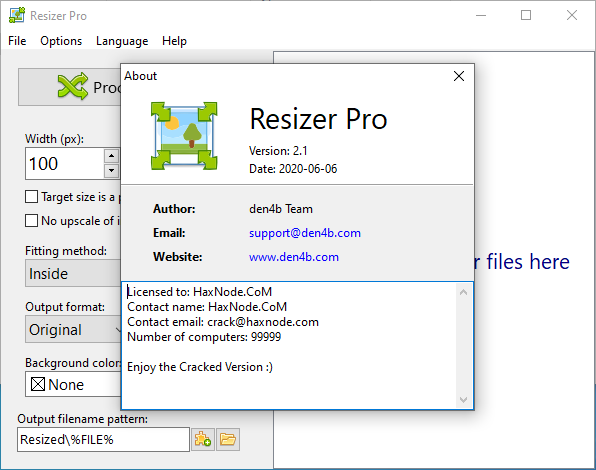Close the About dialog
Screen dimensions: 596x470
tap(459, 76)
